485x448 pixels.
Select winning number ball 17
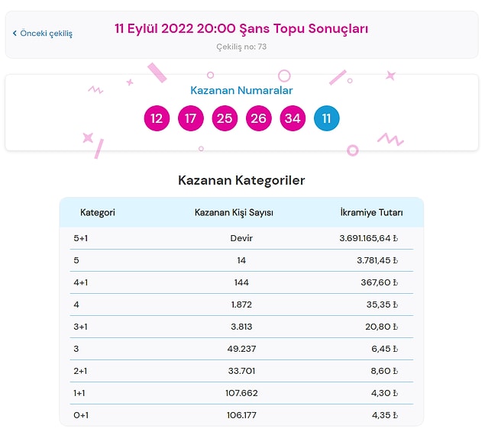point(190,118)
